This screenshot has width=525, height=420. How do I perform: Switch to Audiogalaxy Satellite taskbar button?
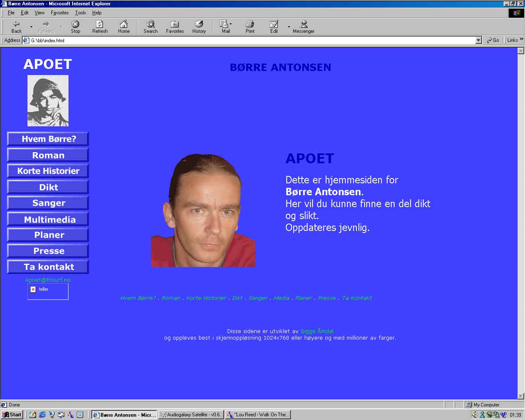(191, 415)
